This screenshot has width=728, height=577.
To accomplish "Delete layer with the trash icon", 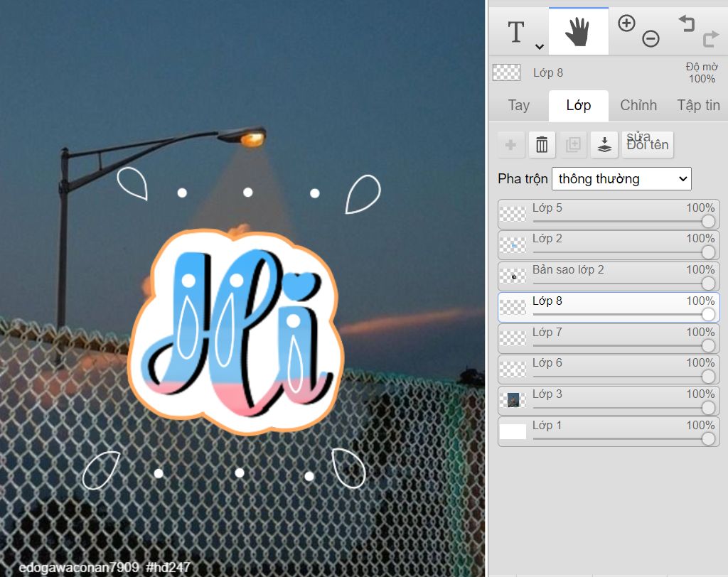I will [542, 145].
